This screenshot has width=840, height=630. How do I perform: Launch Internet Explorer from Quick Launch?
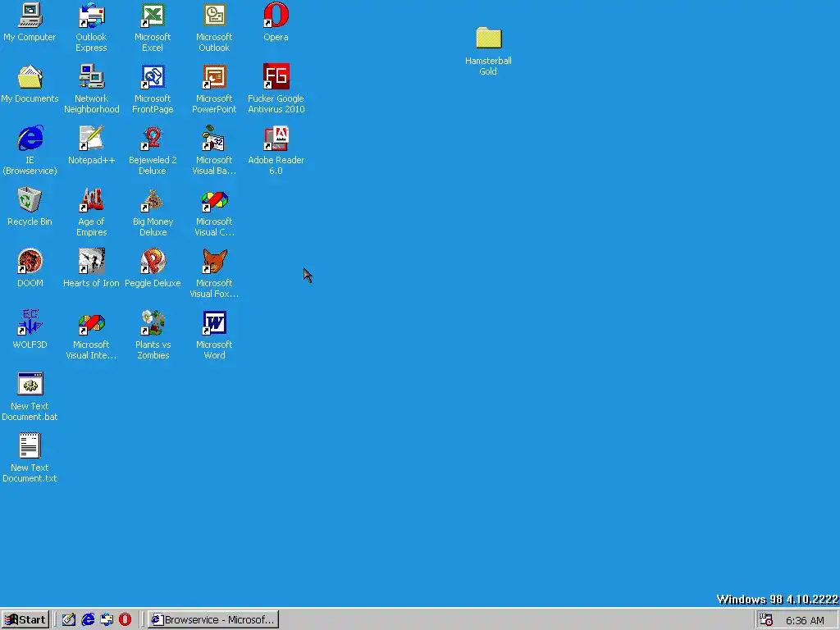pyautogui.click(x=88, y=620)
